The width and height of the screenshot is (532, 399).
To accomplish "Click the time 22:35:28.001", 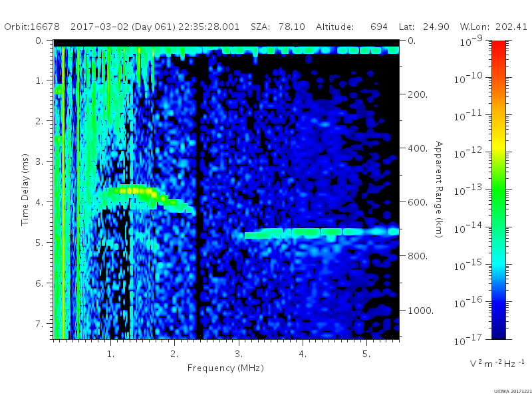I will pyautogui.click(x=209, y=27).
